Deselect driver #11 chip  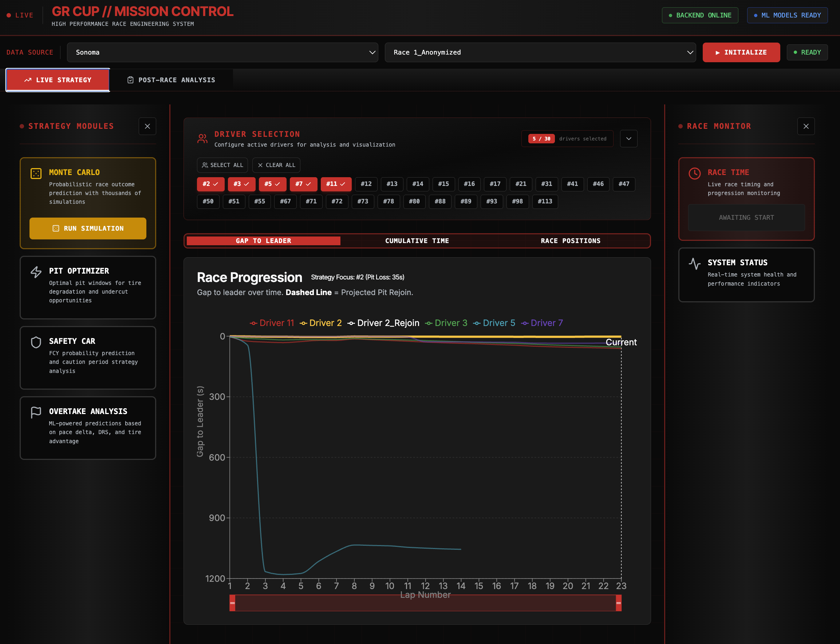click(x=336, y=184)
